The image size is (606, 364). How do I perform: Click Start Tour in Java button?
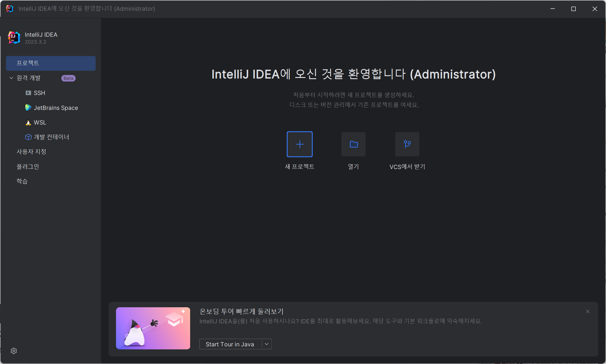(x=230, y=344)
